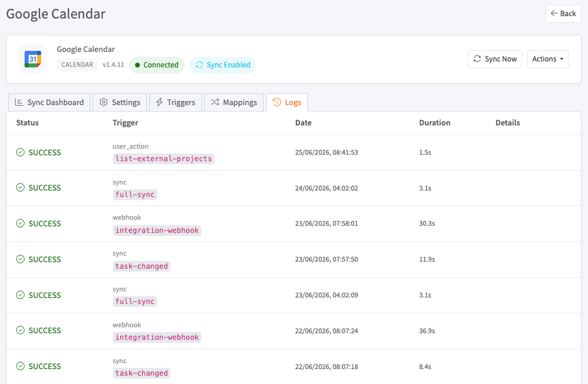
Task: Click task-changed tag dated 22/06/2026
Action: click(x=142, y=373)
